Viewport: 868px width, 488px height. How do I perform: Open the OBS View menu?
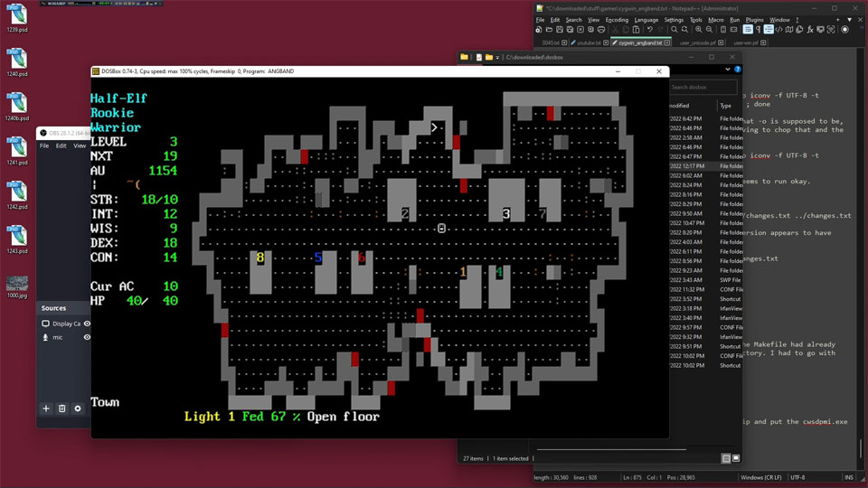point(80,146)
